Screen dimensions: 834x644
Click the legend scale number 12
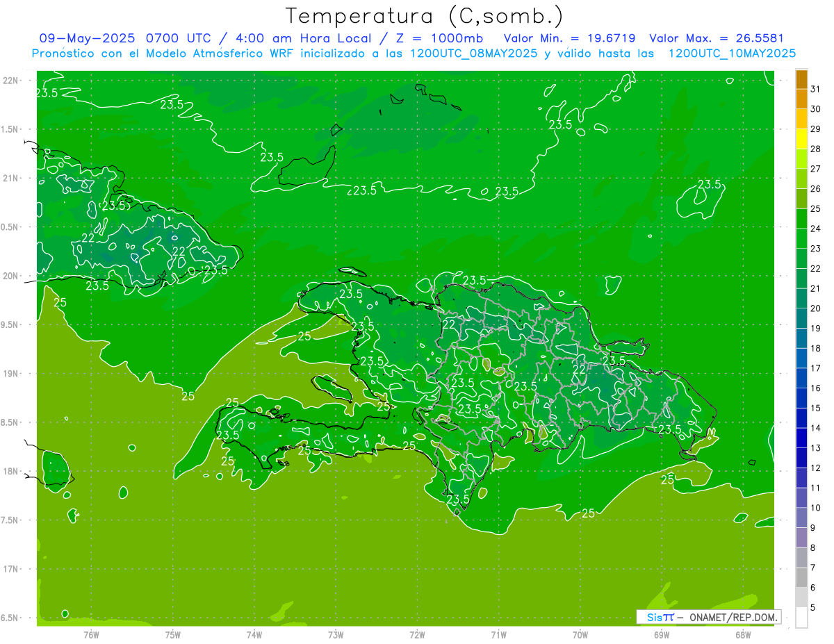pos(816,468)
